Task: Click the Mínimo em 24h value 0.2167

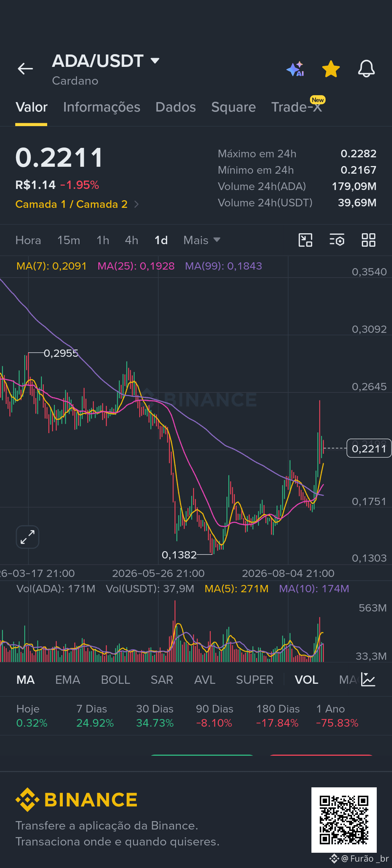Action: pos(358,170)
